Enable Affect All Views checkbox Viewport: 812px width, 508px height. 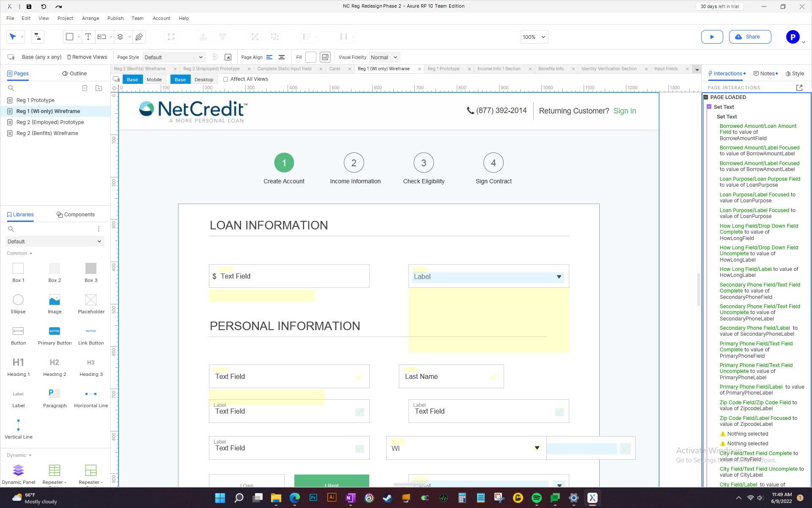(225, 79)
